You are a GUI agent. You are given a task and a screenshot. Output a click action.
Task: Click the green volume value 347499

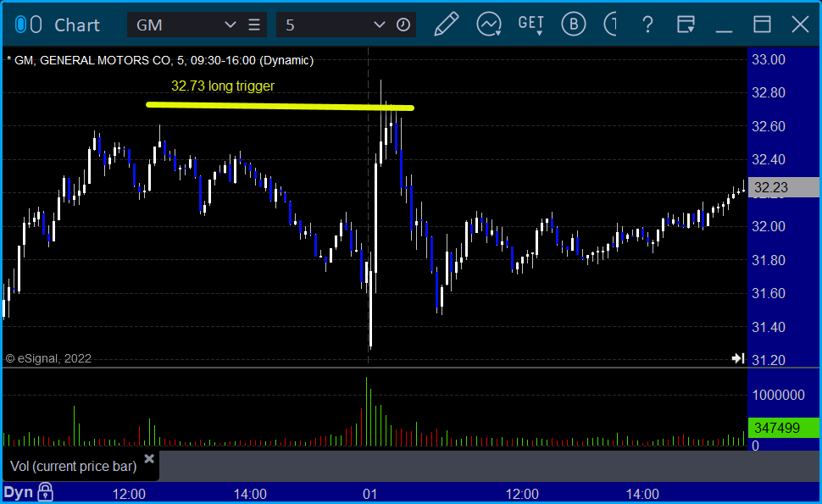784,428
